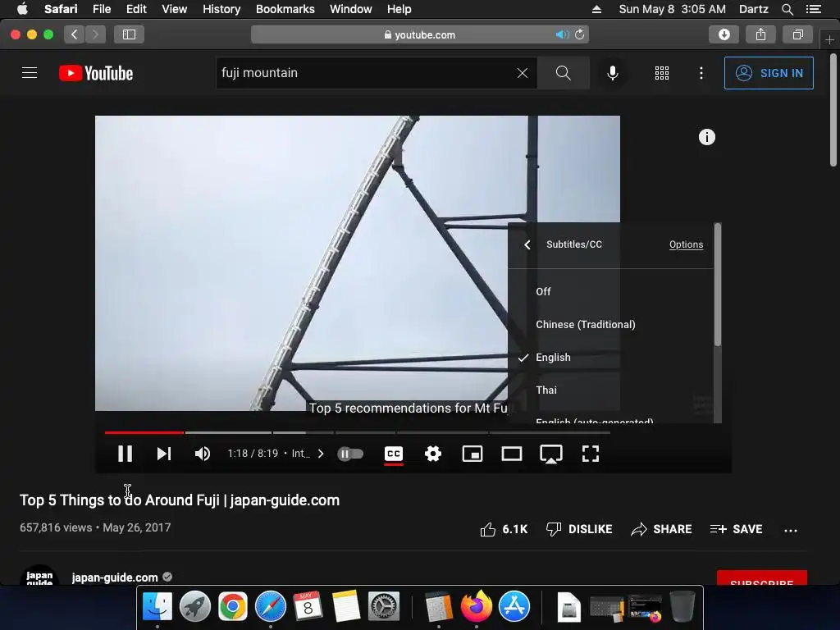Toggle Safari sidebar
This screenshot has height=630, width=840.
coord(129,34)
